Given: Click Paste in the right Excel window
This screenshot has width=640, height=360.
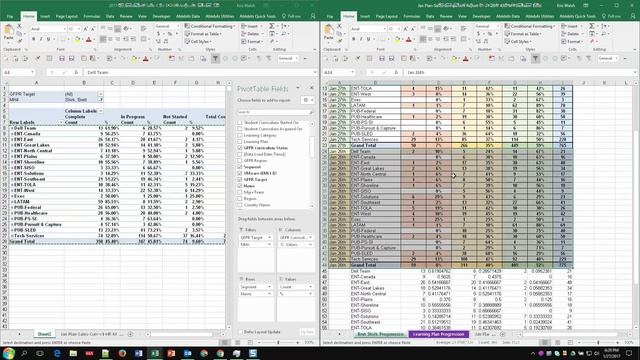Looking at the screenshot, I should pyautogui.click(x=329, y=33).
